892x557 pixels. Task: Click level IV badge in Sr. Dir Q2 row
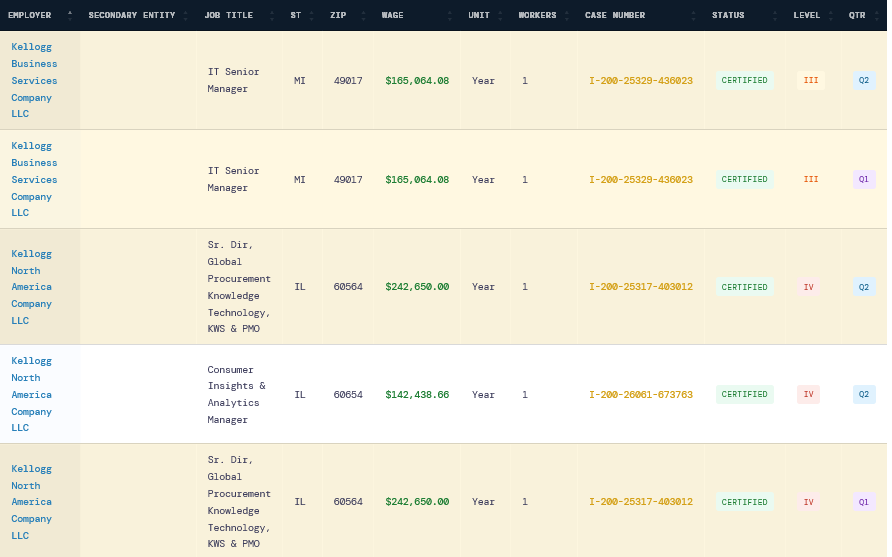pos(808,287)
